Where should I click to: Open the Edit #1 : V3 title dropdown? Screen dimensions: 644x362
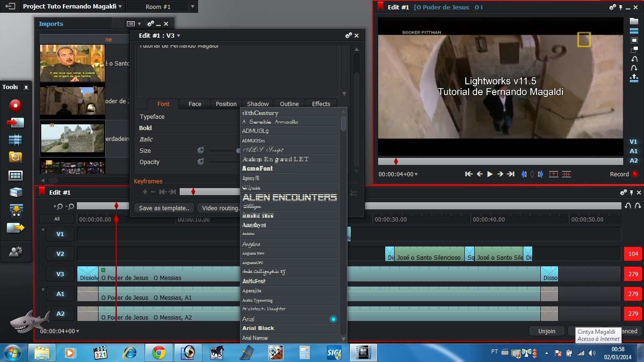coord(178,35)
